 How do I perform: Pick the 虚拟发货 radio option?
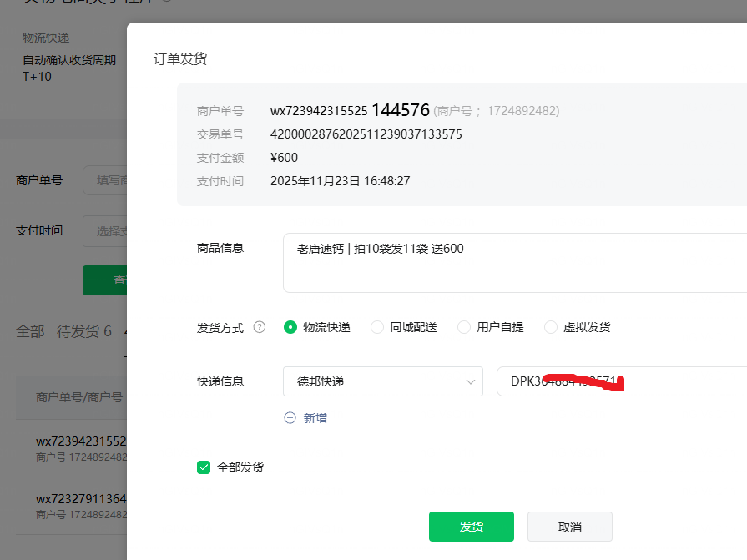(551, 328)
